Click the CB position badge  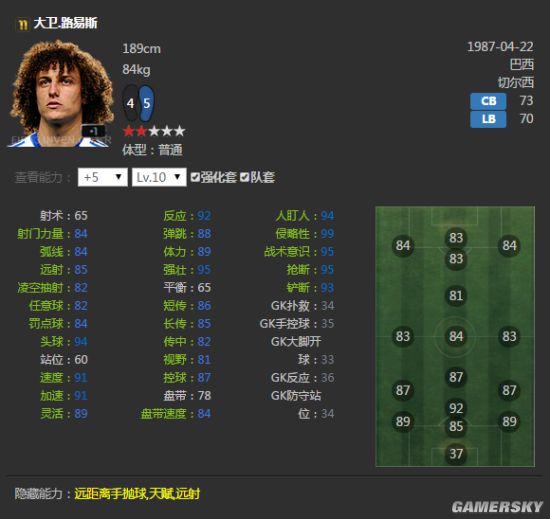[488, 101]
